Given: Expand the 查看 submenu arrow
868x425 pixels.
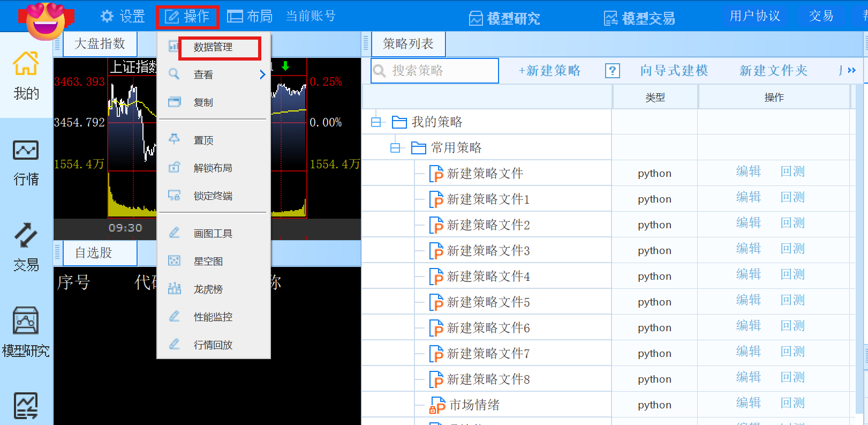Looking at the screenshot, I should (x=262, y=74).
